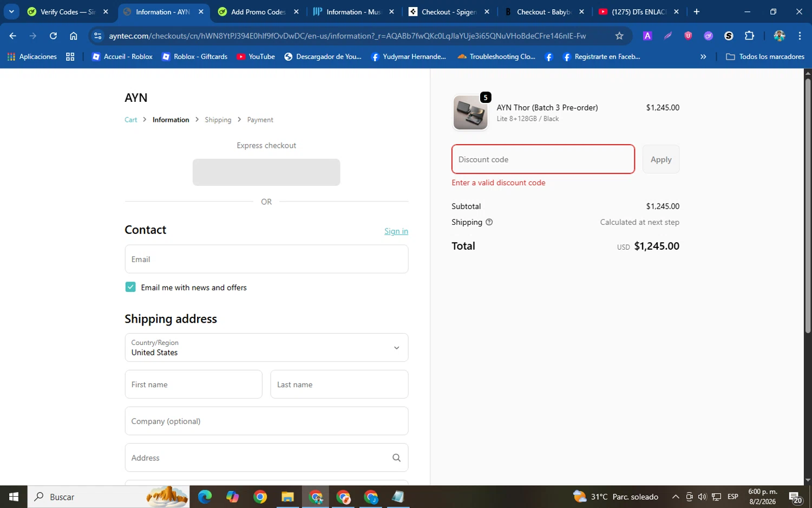Screen dimensions: 812x508
Task: Click the Last name field
Action: tap(339, 384)
